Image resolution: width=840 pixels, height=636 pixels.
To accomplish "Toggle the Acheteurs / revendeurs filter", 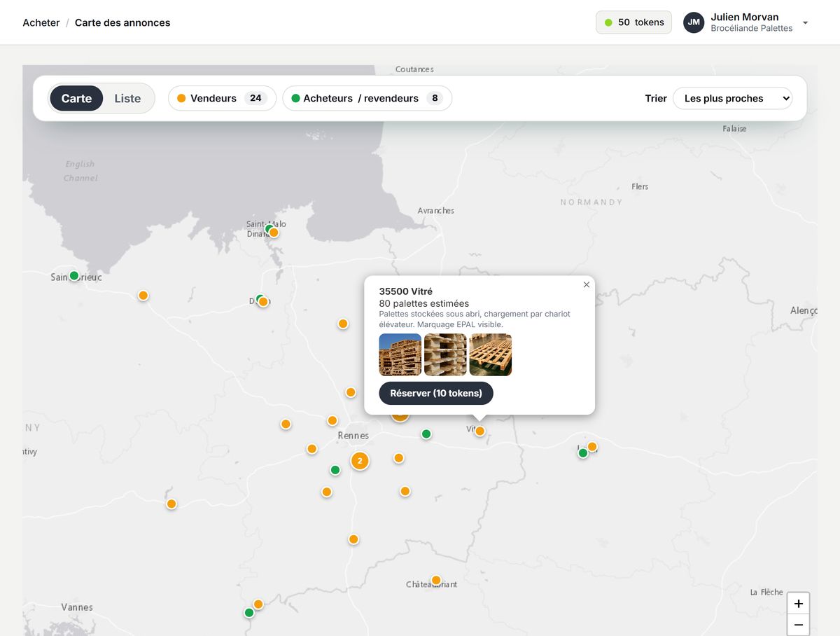I will coord(367,98).
